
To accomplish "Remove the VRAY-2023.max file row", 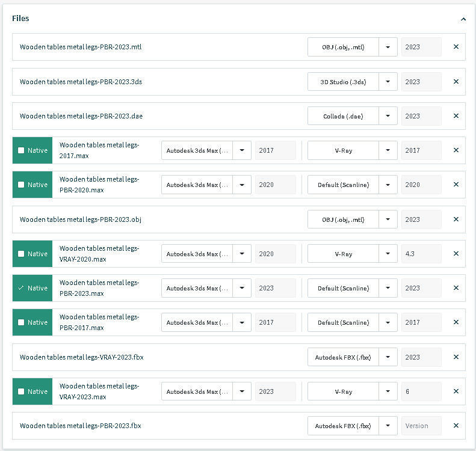I will (x=456, y=391).
